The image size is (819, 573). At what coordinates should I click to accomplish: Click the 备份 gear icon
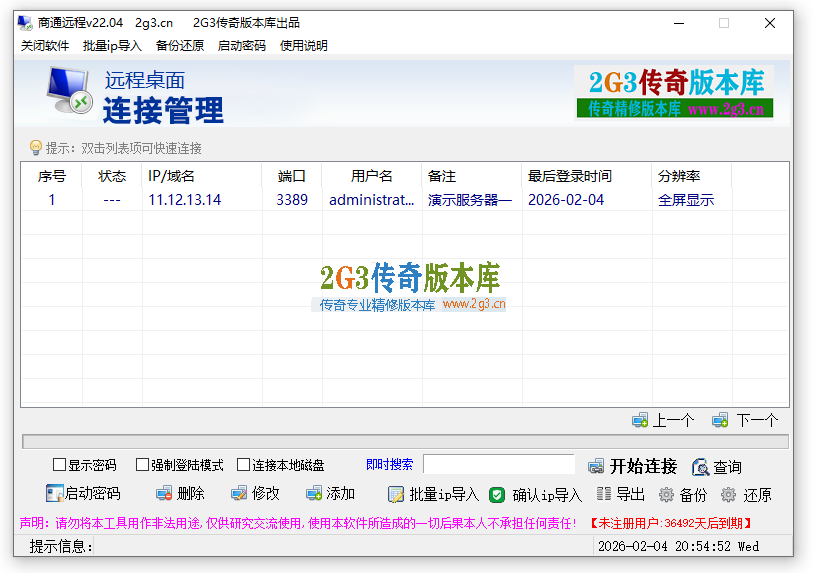(x=666, y=494)
